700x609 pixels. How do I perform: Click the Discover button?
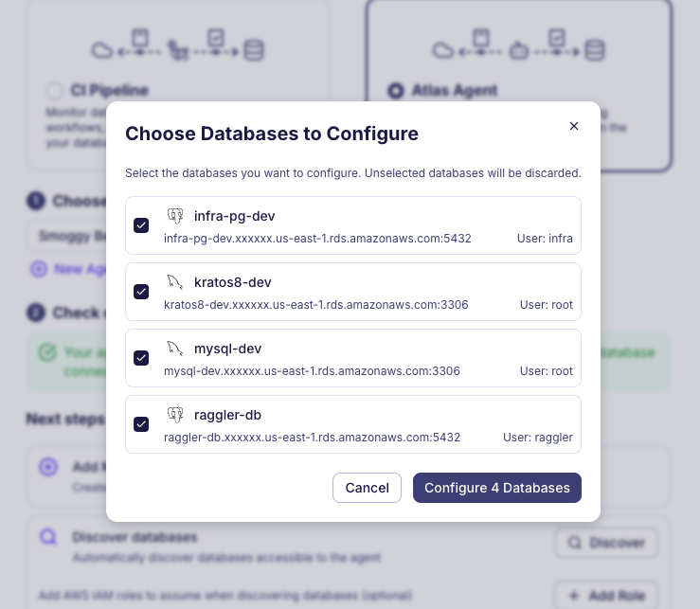tap(606, 543)
